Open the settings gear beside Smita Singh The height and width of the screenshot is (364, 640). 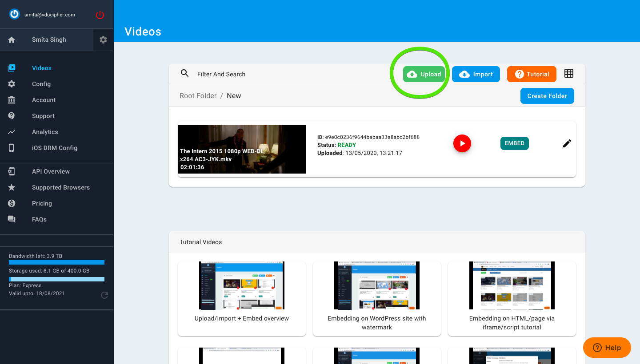[x=103, y=40]
